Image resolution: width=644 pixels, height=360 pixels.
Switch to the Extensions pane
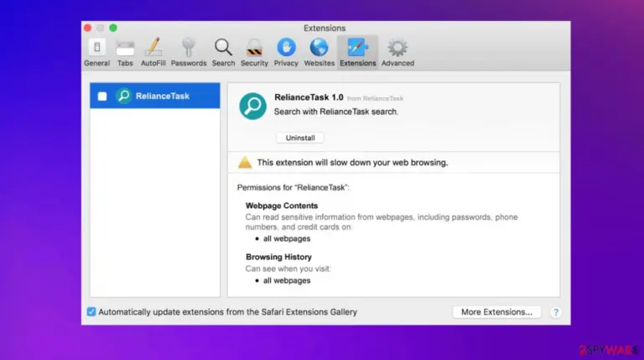(358, 52)
